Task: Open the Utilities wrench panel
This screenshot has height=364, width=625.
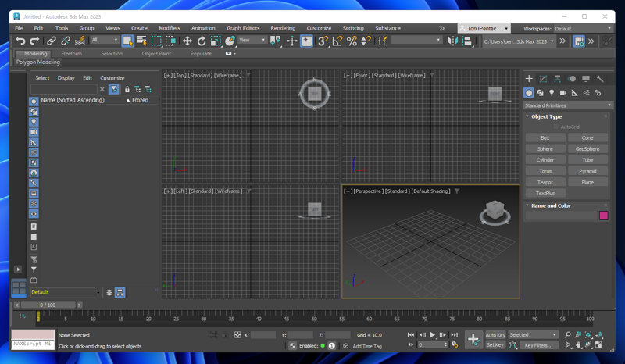Action: pyautogui.click(x=600, y=79)
